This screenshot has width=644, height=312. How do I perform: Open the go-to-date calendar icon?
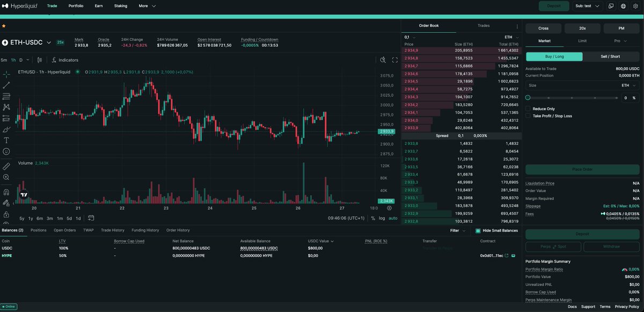[x=91, y=218]
